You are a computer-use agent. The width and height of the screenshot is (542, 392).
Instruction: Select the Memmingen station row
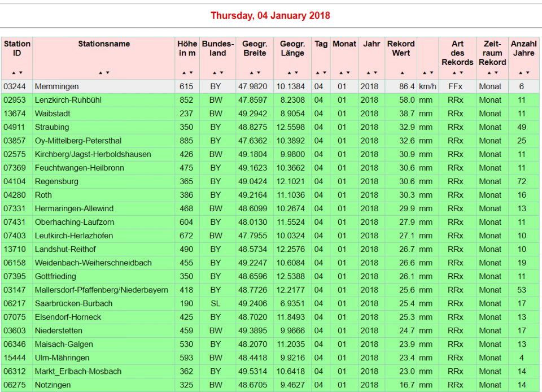click(56, 86)
